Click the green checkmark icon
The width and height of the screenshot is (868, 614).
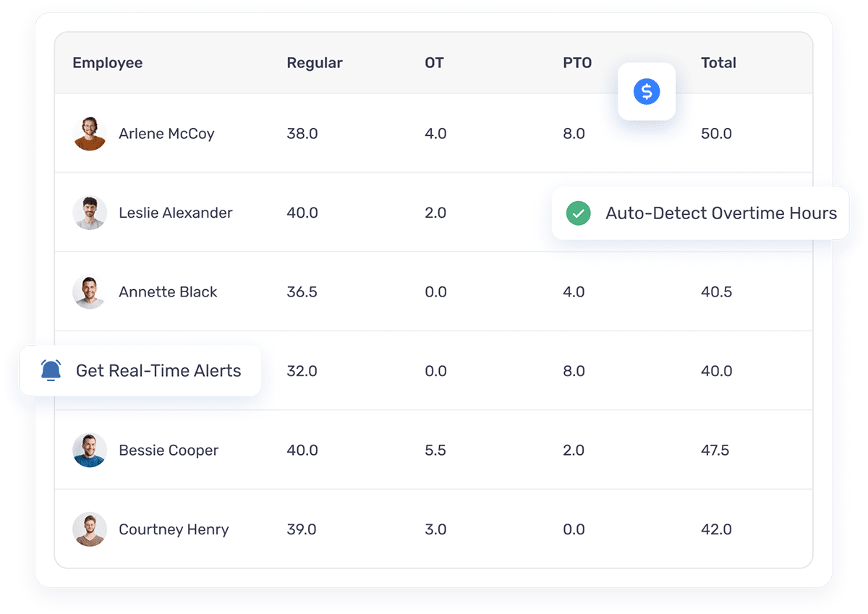point(578,213)
